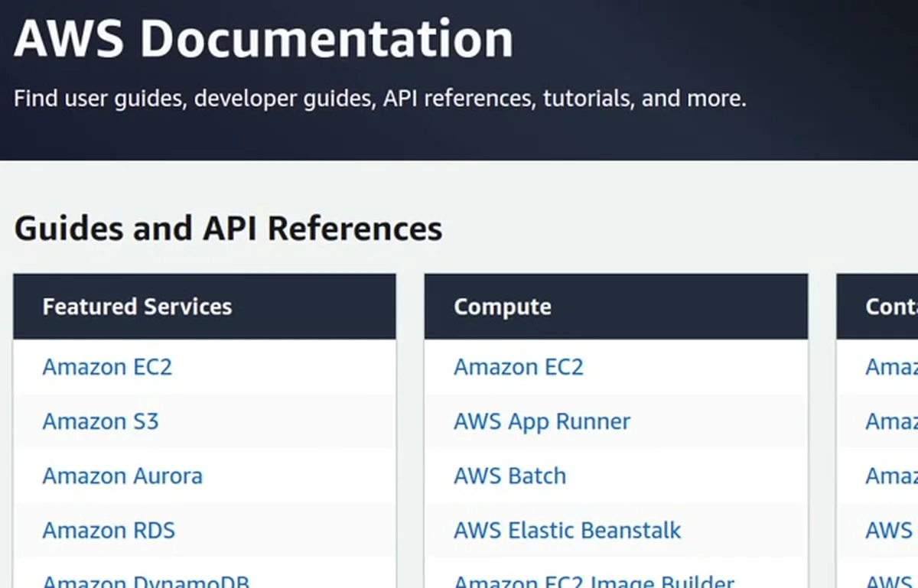Click the Featured Services card header

pyautogui.click(x=204, y=307)
